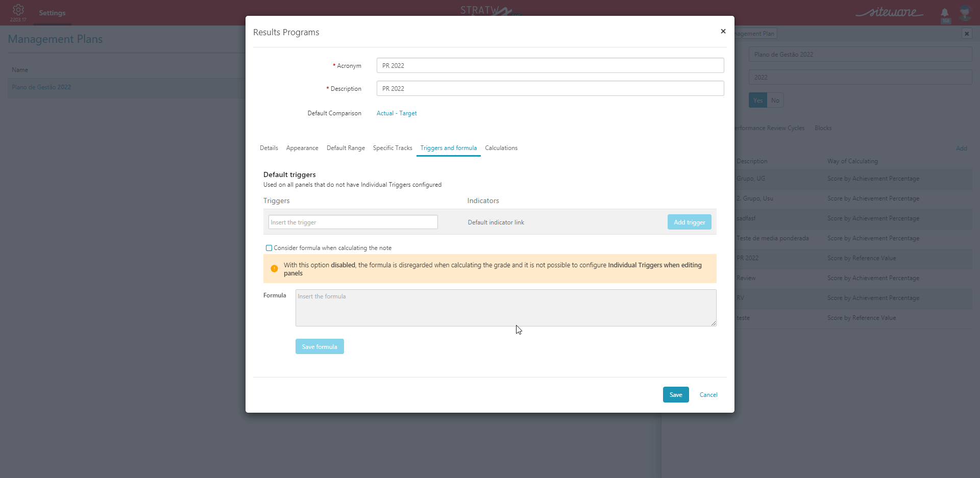Screen dimensions: 980x478
Task: Select the Teste de media ponderada row
Action: point(853,238)
